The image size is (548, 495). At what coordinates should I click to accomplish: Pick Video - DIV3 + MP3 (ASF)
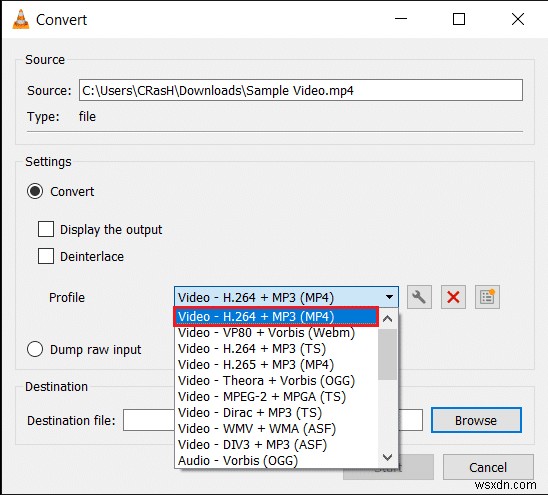(276, 445)
